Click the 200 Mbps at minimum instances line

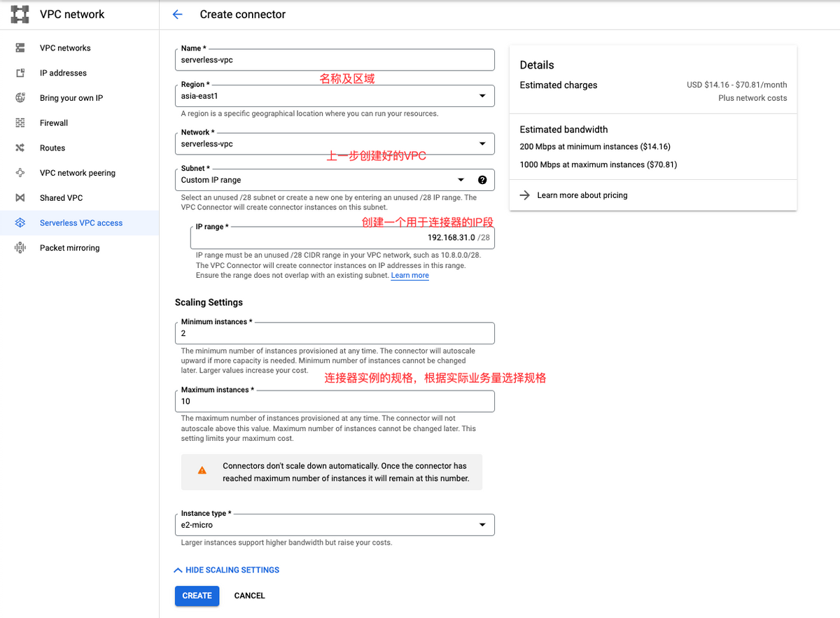click(596, 147)
